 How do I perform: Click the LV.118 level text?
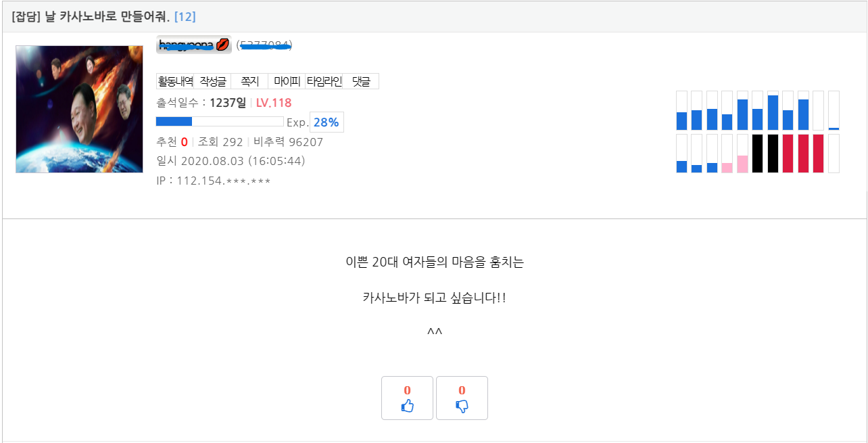[x=274, y=103]
